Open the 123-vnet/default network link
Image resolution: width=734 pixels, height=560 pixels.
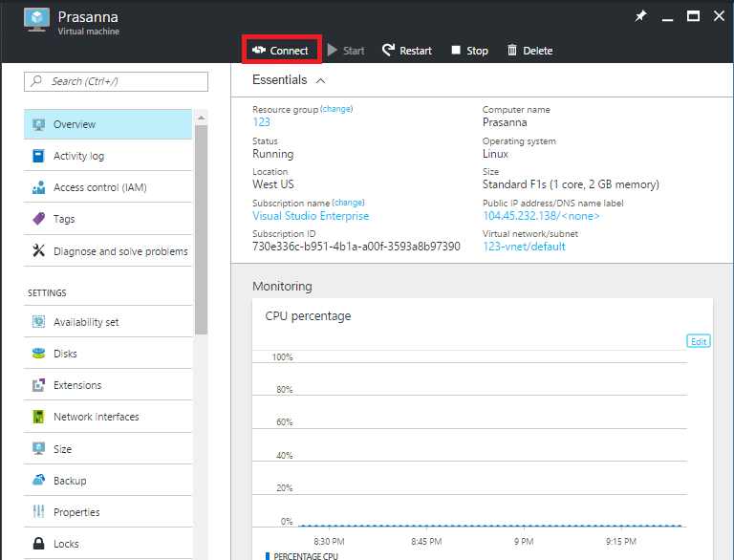(524, 247)
